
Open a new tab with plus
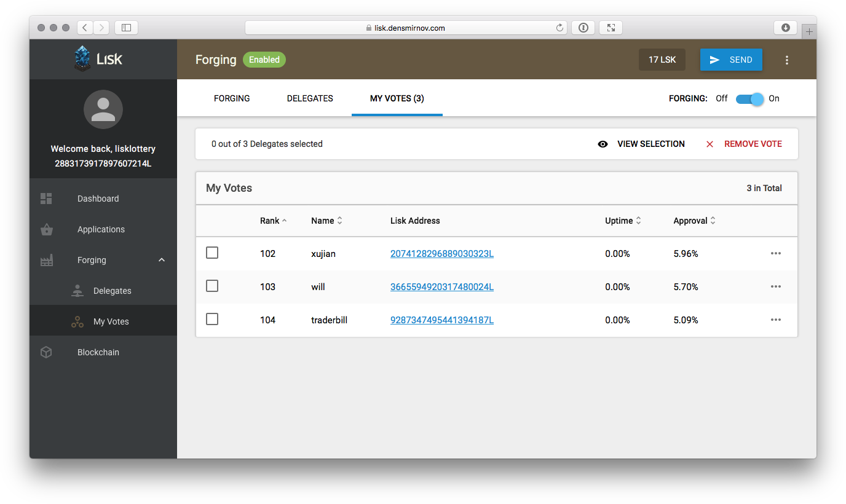(809, 31)
